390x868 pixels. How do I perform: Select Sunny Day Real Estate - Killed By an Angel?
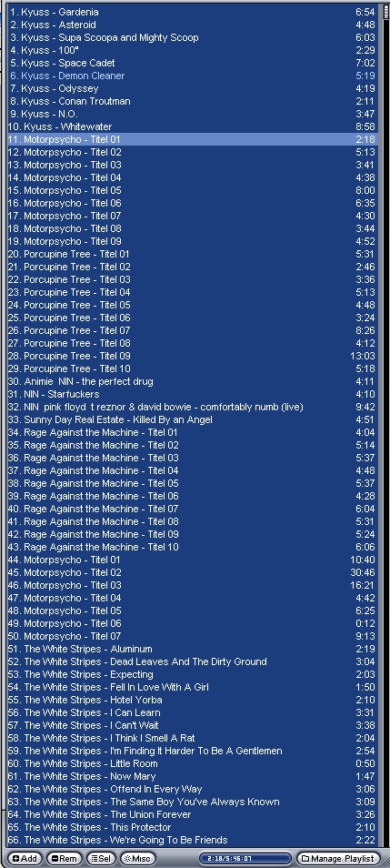[193, 419]
